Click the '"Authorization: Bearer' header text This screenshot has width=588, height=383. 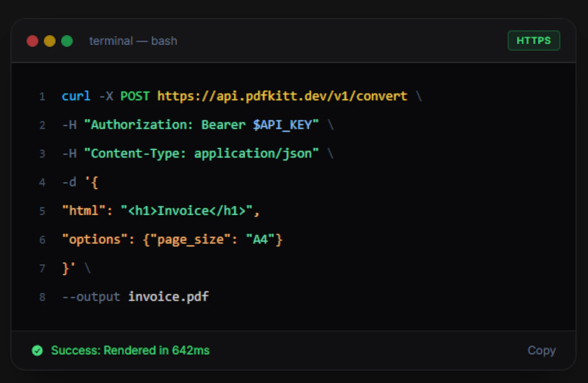tap(165, 125)
